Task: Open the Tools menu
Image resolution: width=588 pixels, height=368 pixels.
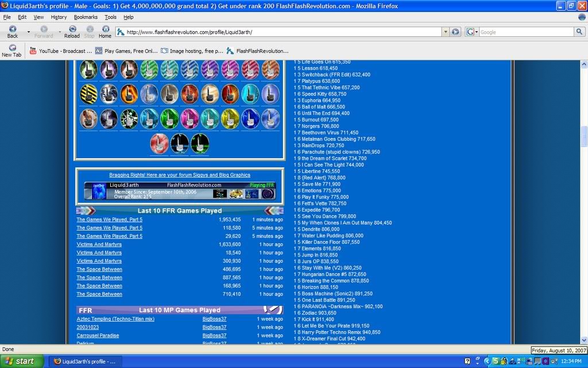Action: (110, 17)
